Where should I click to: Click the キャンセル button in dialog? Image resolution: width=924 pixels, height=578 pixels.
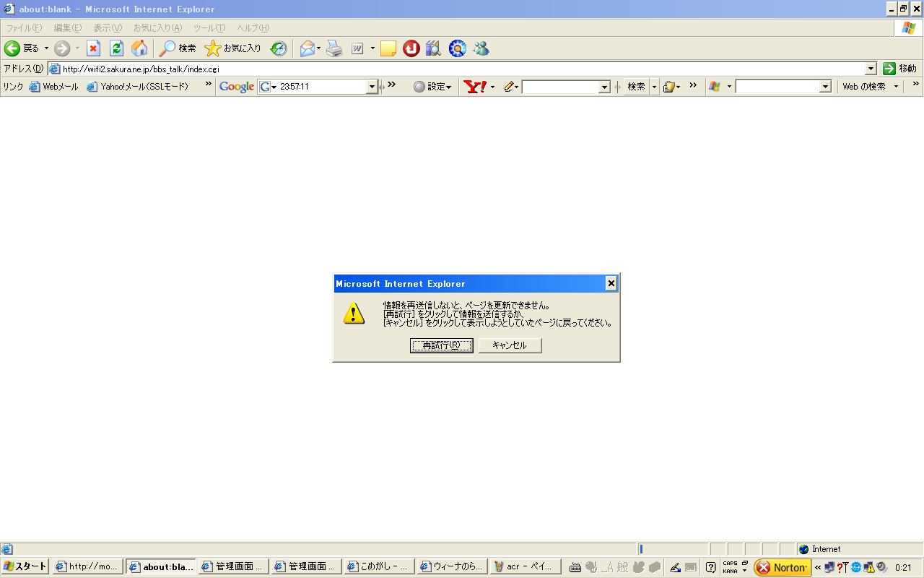click(510, 345)
